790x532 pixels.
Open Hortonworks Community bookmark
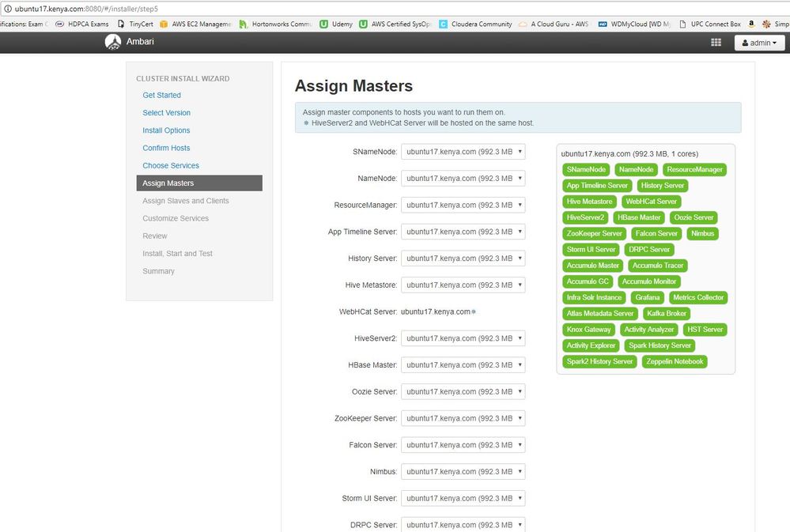pos(276,24)
